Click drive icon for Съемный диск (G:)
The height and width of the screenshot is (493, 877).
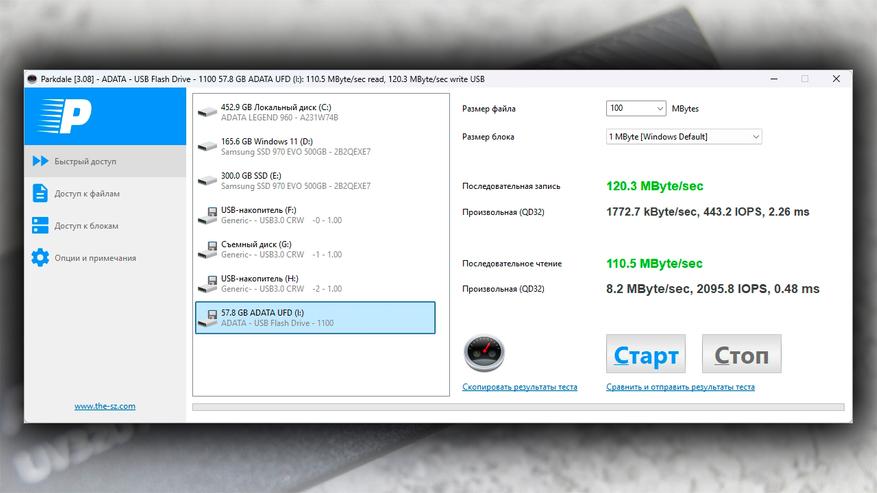pyautogui.click(x=208, y=250)
